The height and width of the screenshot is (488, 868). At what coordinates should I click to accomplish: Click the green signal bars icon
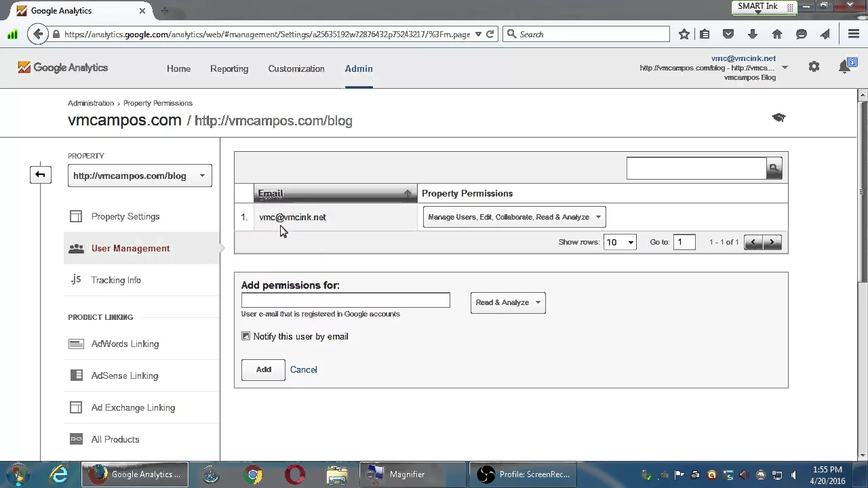12,34
